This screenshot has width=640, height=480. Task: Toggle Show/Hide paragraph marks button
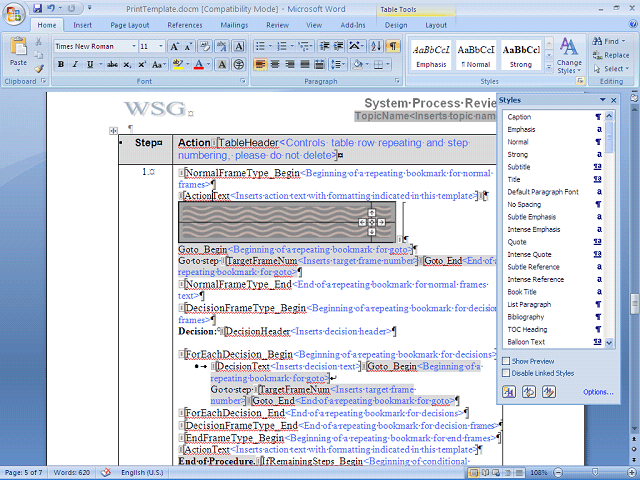[x=392, y=46]
